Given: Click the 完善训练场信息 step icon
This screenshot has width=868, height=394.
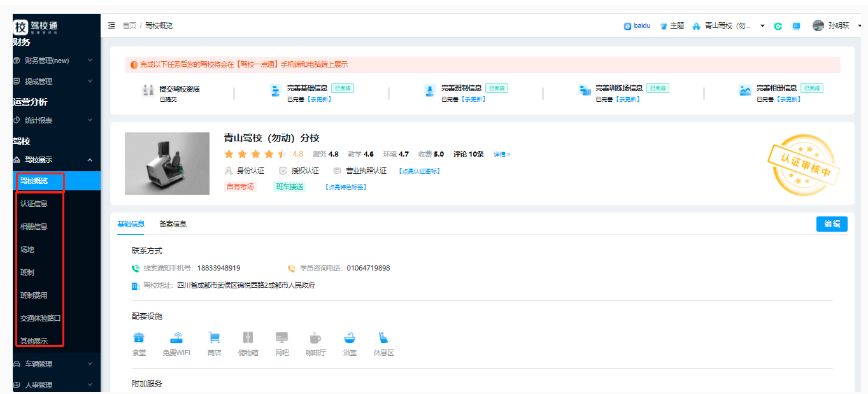Looking at the screenshot, I should [585, 90].
